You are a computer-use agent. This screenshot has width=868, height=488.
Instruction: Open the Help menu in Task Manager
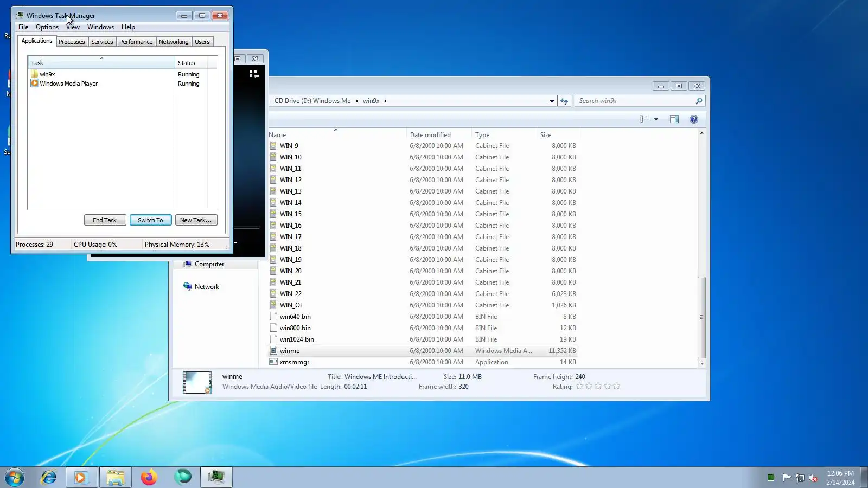click(128, 27)
